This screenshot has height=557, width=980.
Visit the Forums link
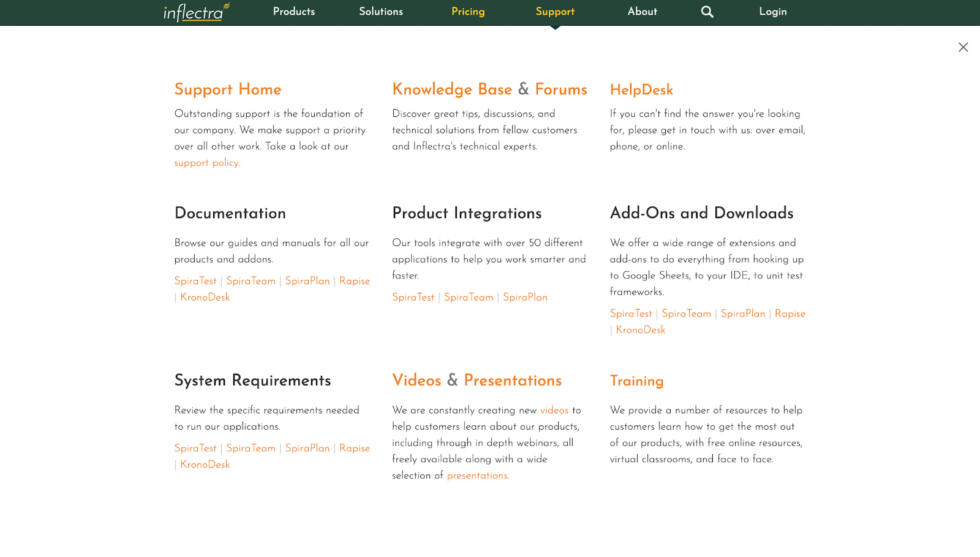(561, 89)
